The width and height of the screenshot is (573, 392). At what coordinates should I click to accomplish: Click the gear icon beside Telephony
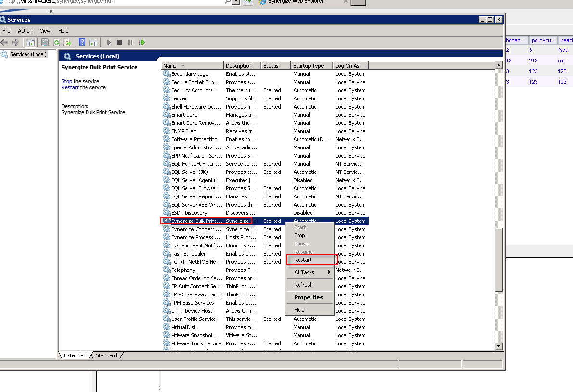tap(167, 270)
